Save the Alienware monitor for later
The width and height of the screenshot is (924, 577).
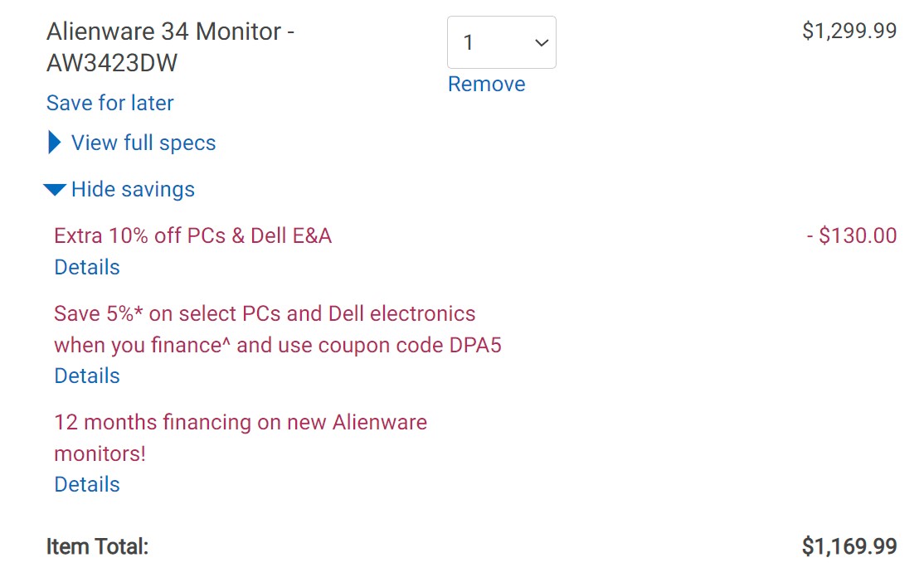point(110,103)
